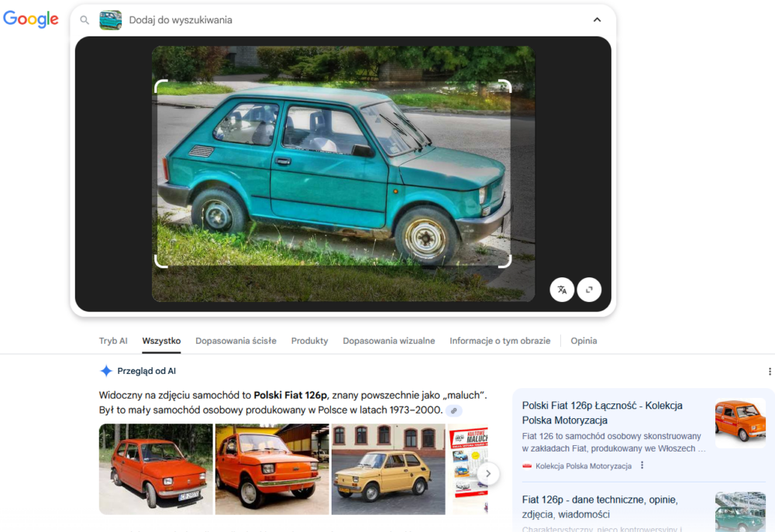This screenshot has width=775, height=532.
Task: Open the Dopasowania wizualne tab
Action: click(388, 341)
